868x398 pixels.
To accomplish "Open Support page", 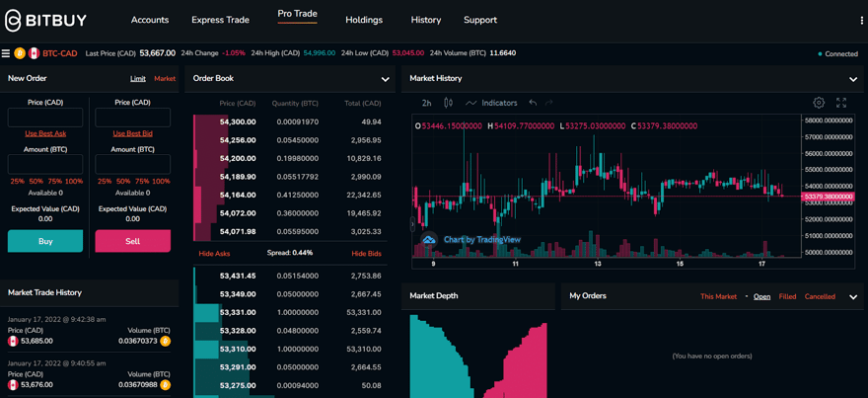I will tap(480, 20).
